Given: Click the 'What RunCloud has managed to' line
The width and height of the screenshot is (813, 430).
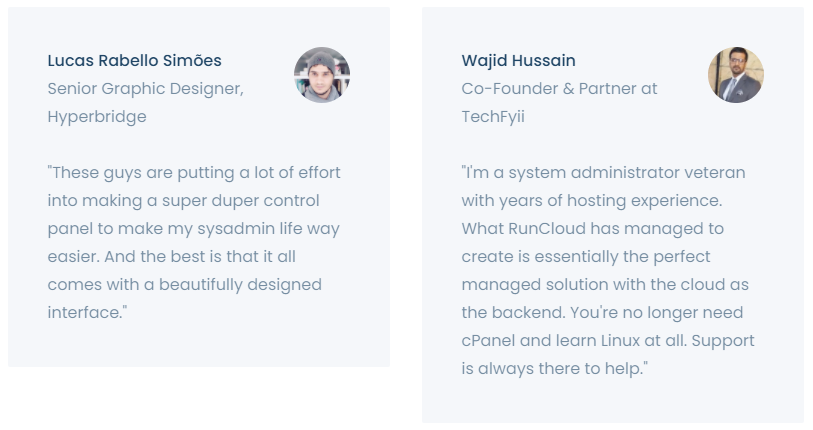Looking at the screenshot, I should click(x=593, y=229).
